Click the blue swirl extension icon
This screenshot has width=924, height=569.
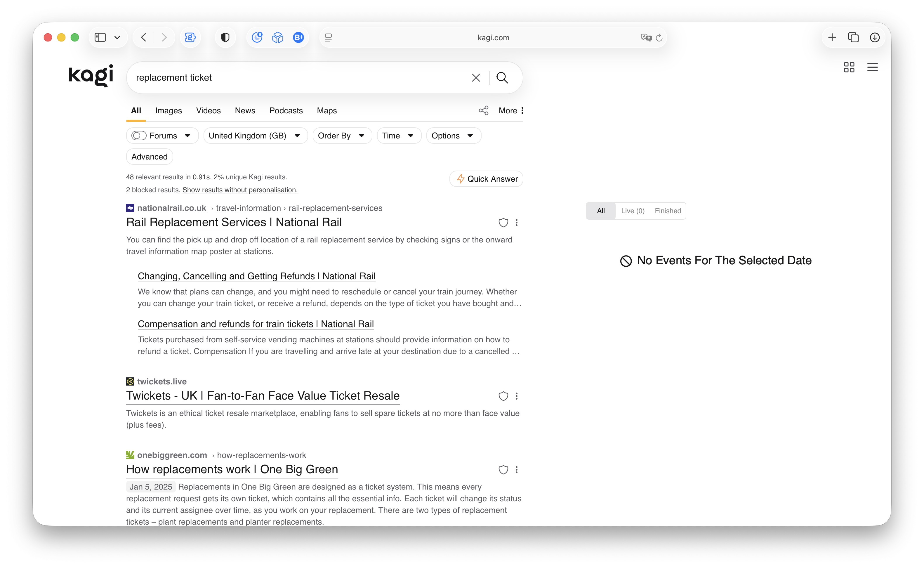click(x=190, y=37)
